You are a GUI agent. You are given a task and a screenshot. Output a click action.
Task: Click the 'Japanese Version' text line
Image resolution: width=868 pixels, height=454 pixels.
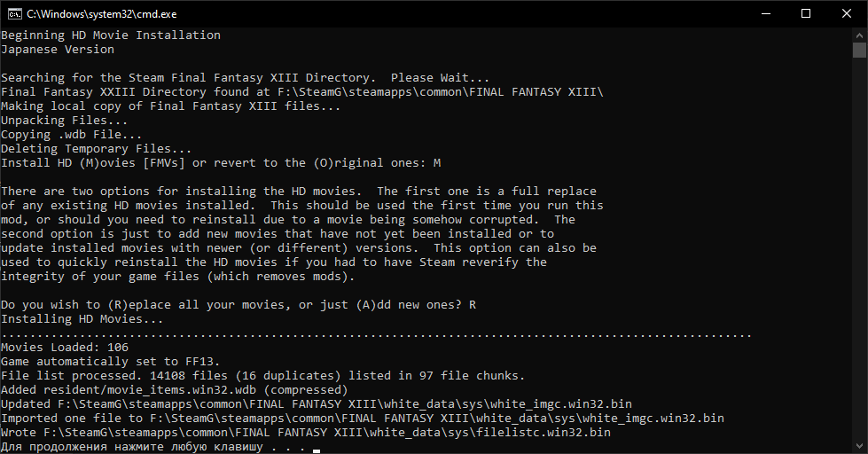58,50
